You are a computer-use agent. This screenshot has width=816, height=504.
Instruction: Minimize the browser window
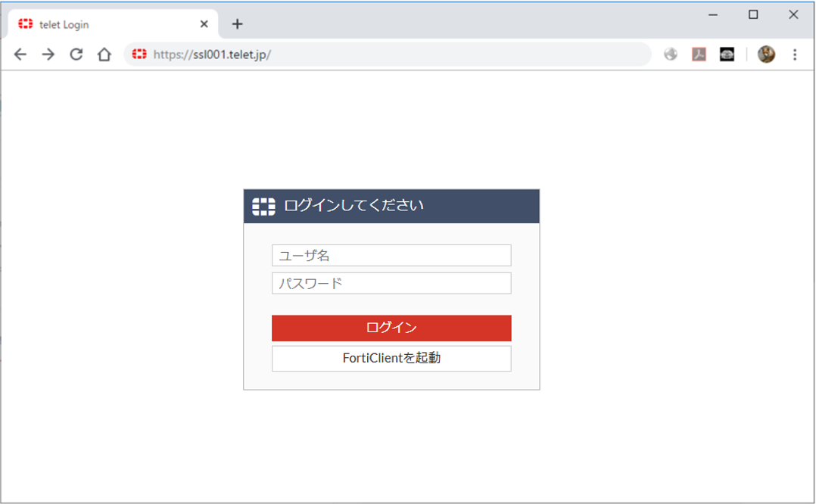click(713, 14)
